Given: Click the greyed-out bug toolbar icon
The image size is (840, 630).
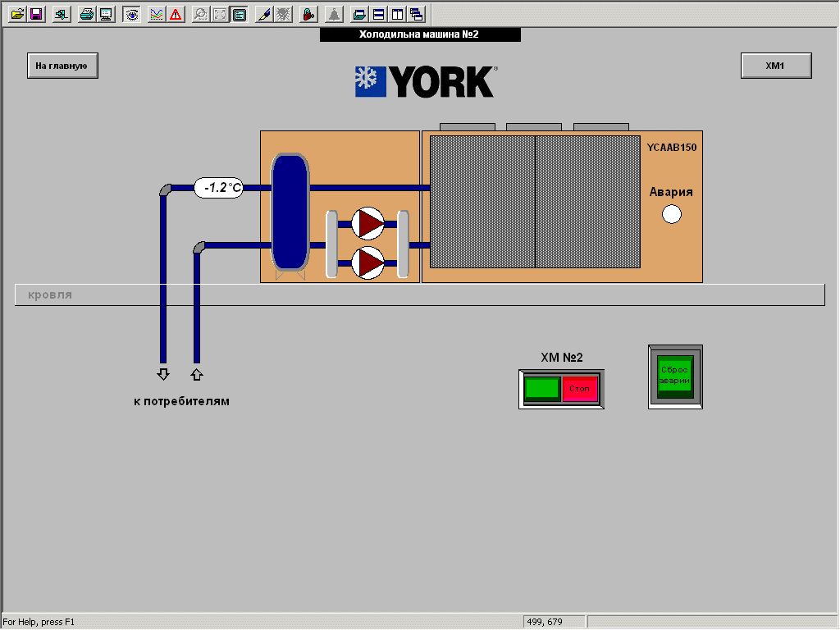Looking at the screenshot, I should [283, 15].
